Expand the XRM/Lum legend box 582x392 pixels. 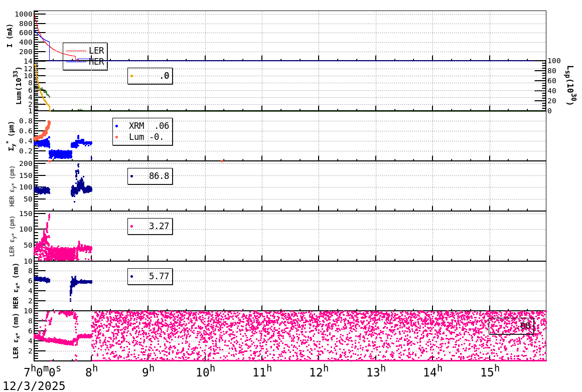pos(142,131)
